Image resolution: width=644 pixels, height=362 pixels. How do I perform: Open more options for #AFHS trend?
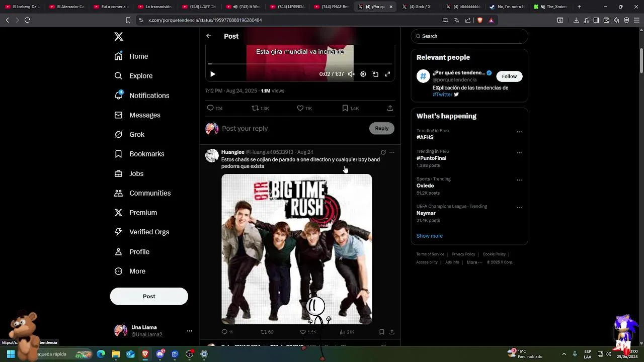[519, 132]
